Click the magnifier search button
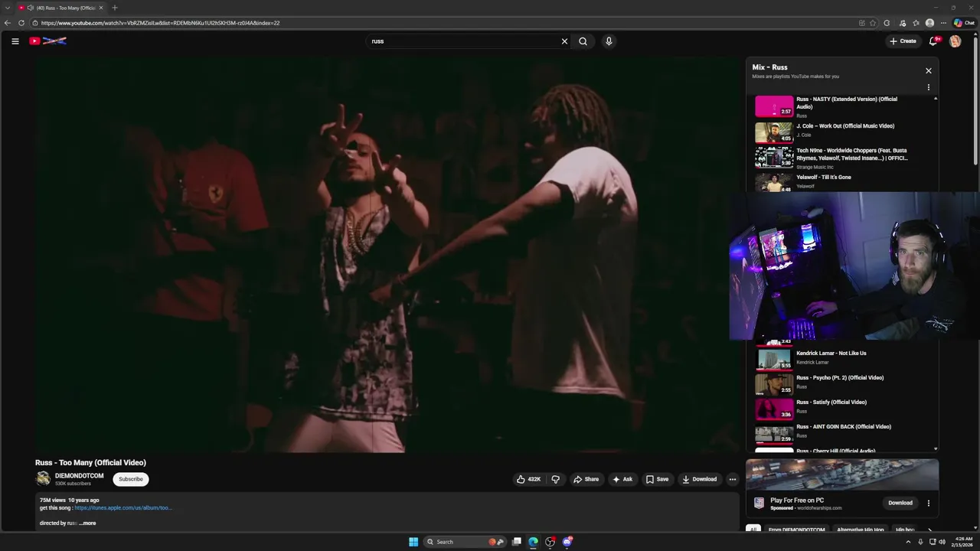Screen dimensions: 980x551 [x=583, y=41]
